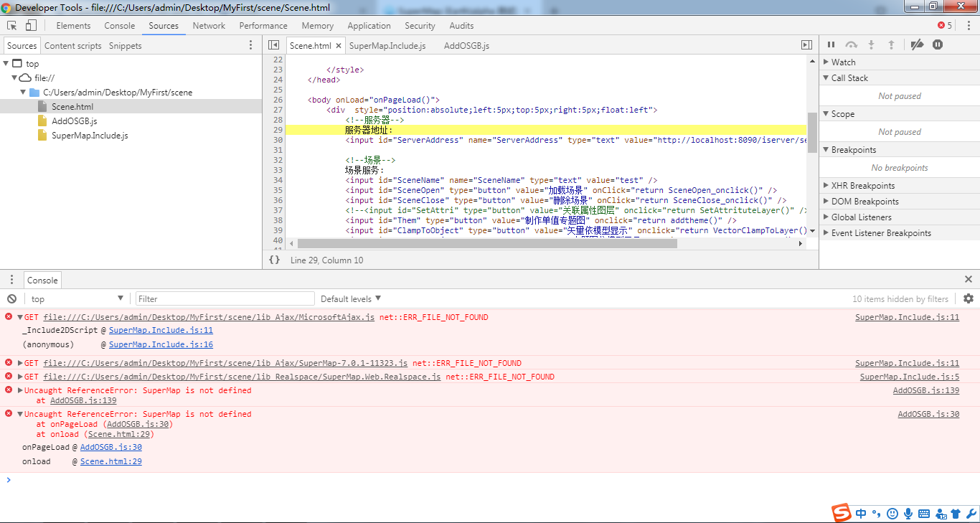Viewport: 980px width, 523px height.
Task: Activate the inspect element picker icon
Action: [12, 25]
